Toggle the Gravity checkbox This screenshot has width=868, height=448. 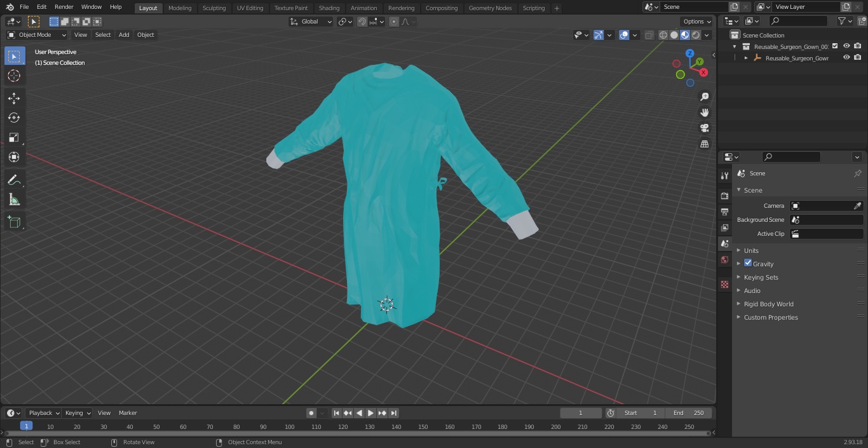point(748,263)
